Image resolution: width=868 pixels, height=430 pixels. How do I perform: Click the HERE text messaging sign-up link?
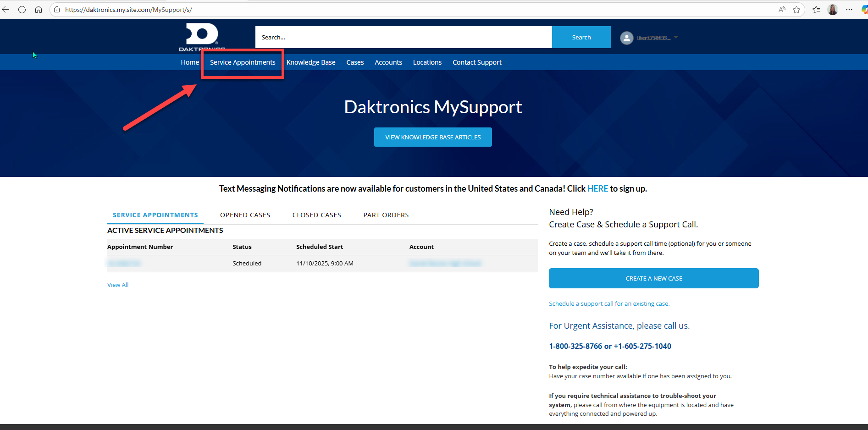597,189
